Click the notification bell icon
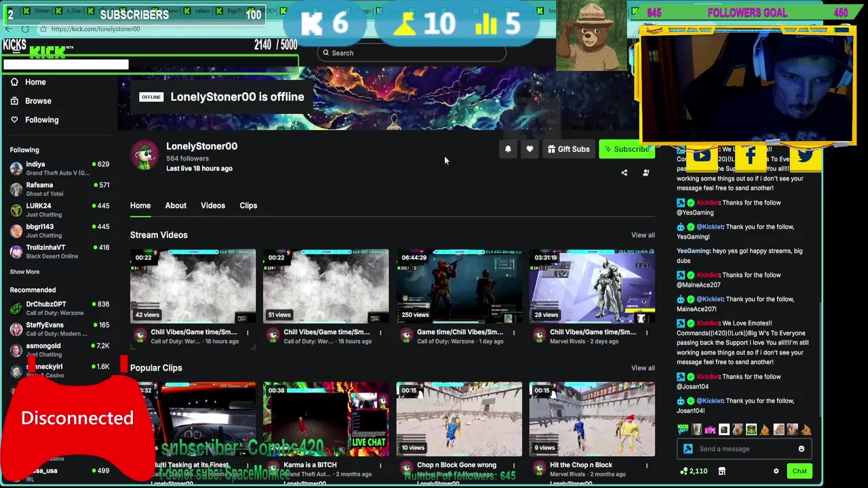 coord(508,149)
